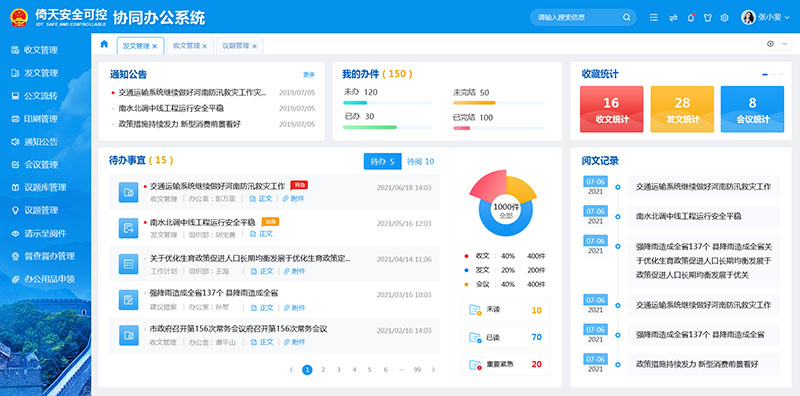Screen dimensions: 800x396
Task: Click carousel indicator dots in 收藏统计
Action: pyautogui.click(x=772, y=75)
